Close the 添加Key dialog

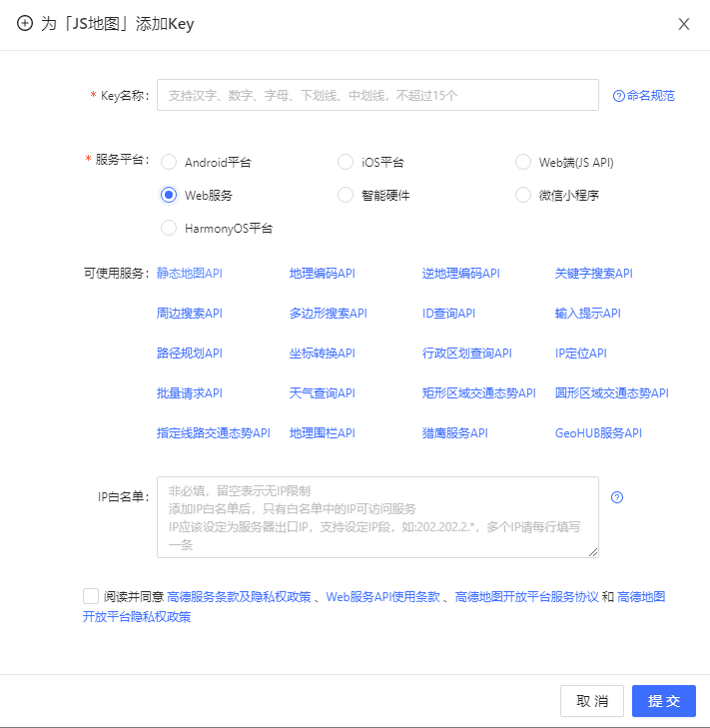[683, 24]
